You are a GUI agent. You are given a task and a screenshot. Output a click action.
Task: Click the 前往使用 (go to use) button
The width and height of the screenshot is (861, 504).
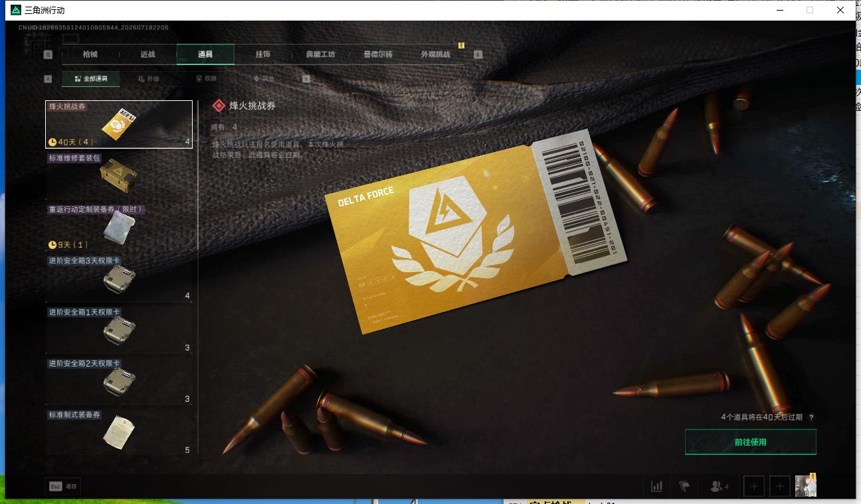click(x=750, y=442)
